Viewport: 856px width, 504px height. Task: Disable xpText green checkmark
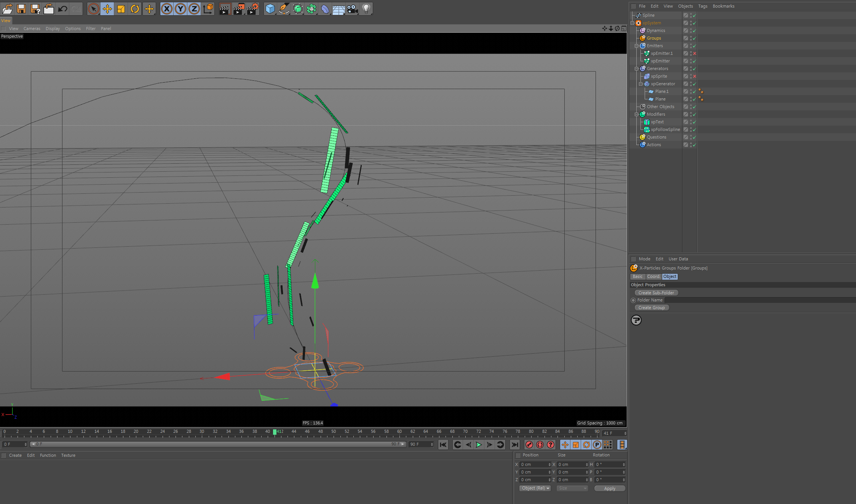coord(695,122)
